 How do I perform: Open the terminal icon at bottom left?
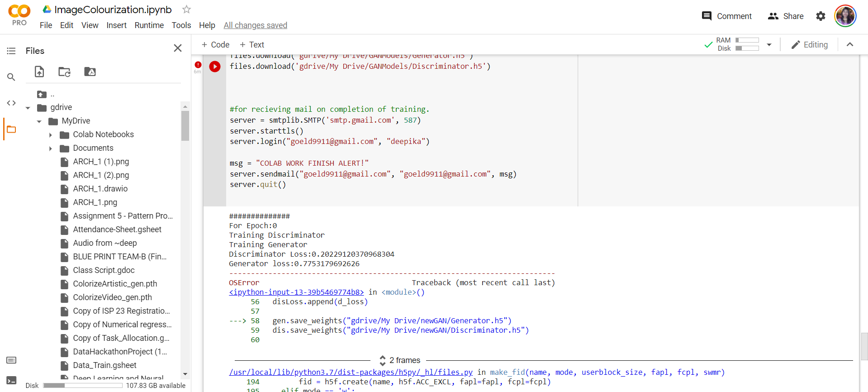coord(11,381)
